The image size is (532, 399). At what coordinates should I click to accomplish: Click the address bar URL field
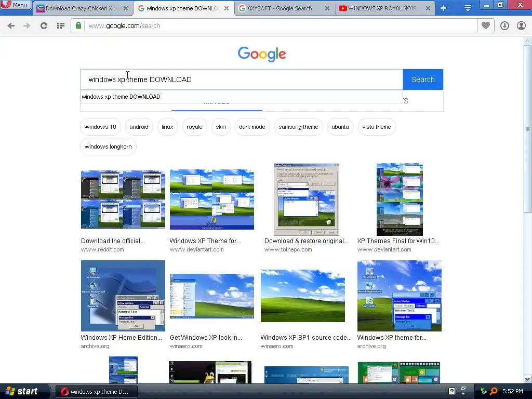coord(281,26)
